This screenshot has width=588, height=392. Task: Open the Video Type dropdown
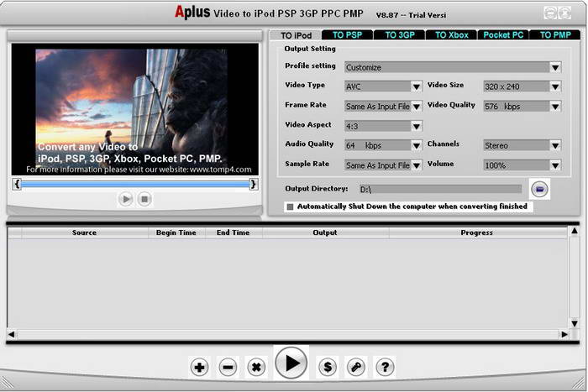point(417,86)
